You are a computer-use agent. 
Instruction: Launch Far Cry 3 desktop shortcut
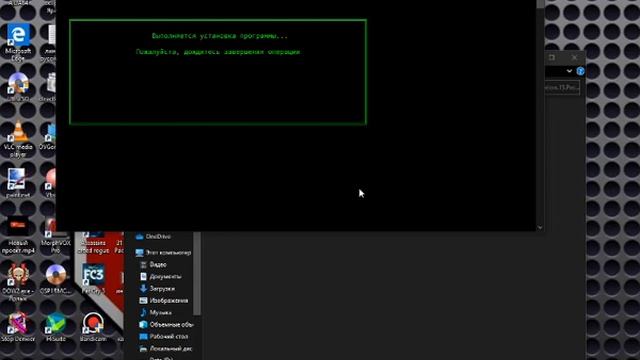pyautogui.click(x=93, y=279)
